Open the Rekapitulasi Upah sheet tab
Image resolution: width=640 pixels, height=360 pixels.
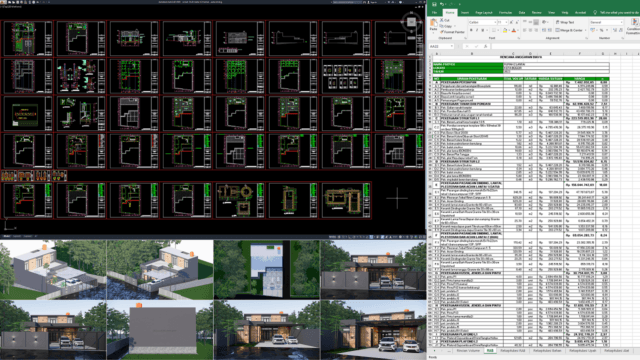point(582,351)
